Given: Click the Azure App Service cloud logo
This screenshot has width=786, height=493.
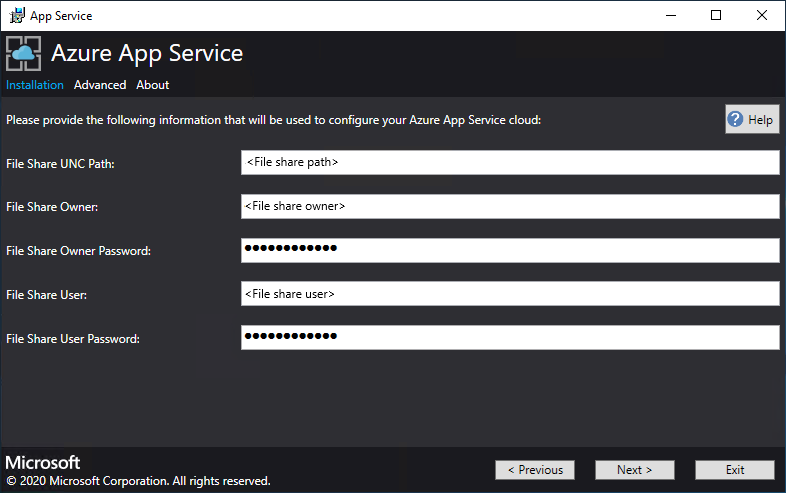Looking at the screenshot, I should [x=24, y=53].
